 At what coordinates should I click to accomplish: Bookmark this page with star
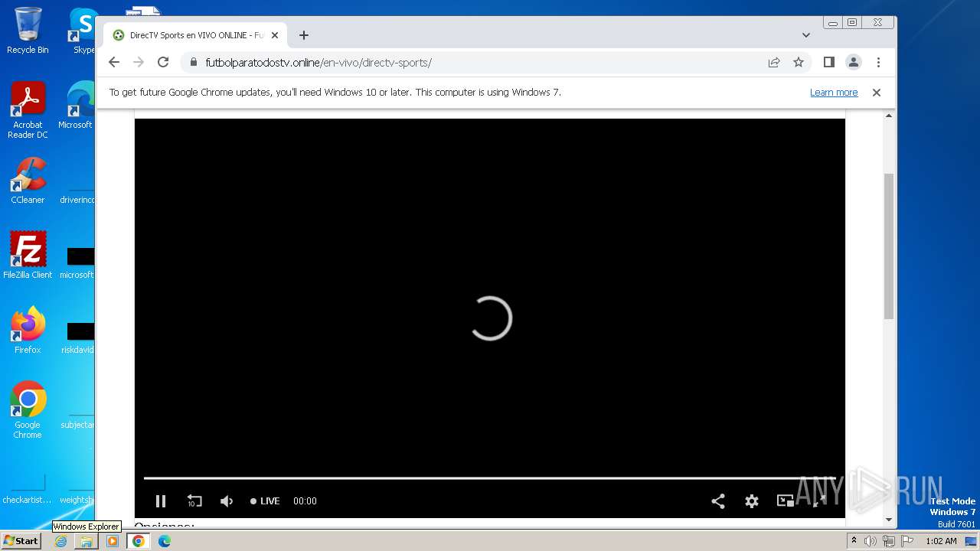click(x=799, y=62)
